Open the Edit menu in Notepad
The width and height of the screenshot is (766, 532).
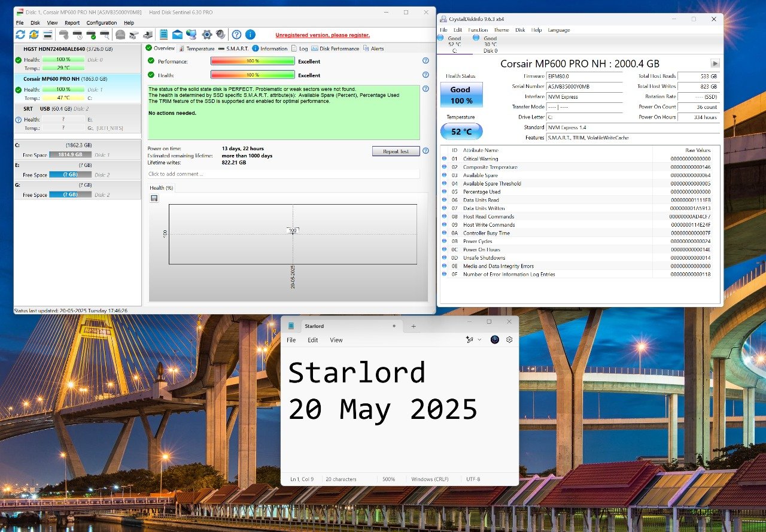coord(313,340)
